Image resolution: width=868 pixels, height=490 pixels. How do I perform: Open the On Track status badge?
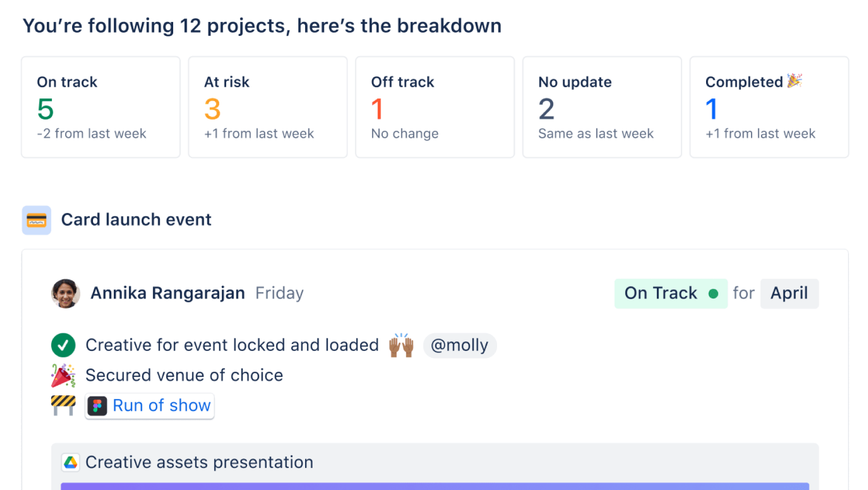(x=670, y=293)
